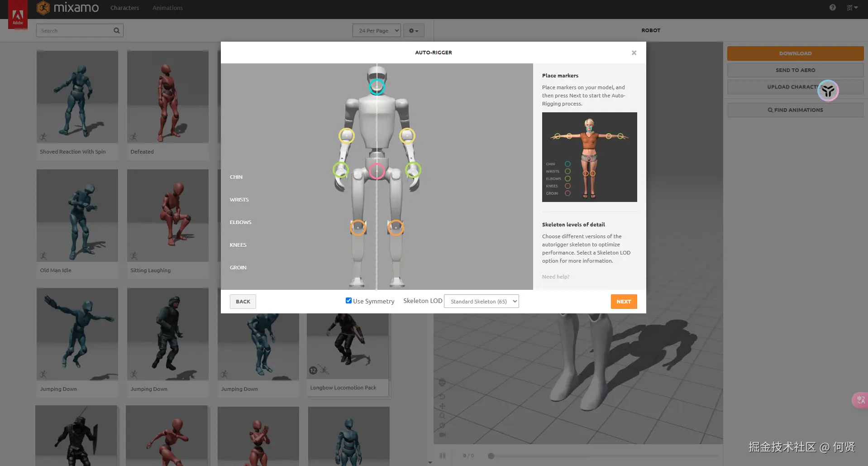Open the Characters tab
Viewport: 868px width, 466px height.
point(124,8)
